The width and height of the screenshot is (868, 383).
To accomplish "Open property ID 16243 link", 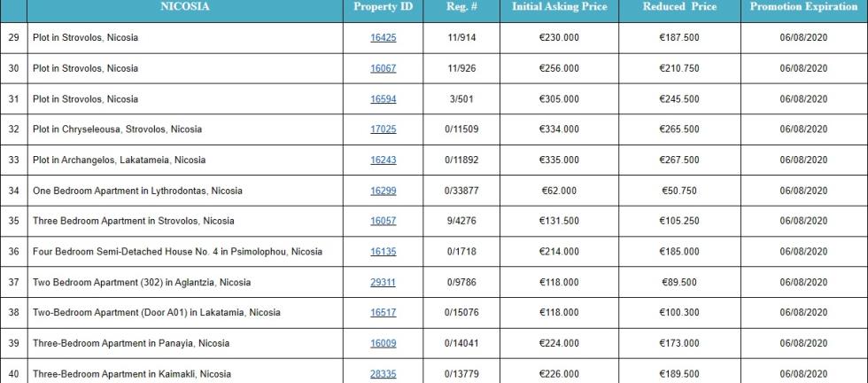I will [x=383, y=160].
